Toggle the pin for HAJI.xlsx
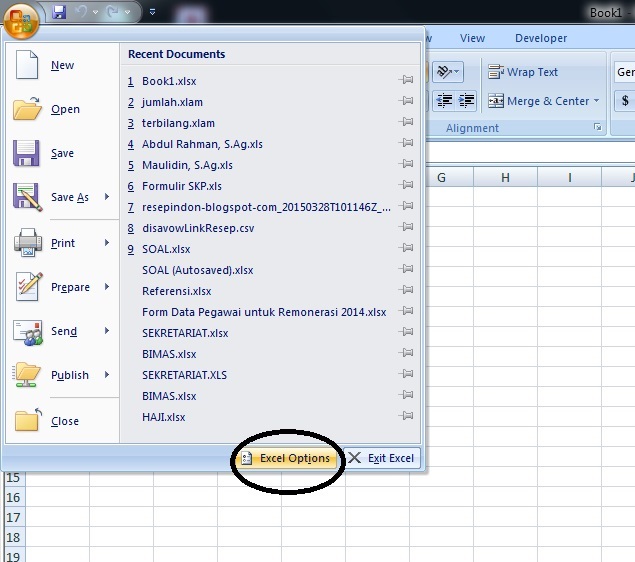 406,416
